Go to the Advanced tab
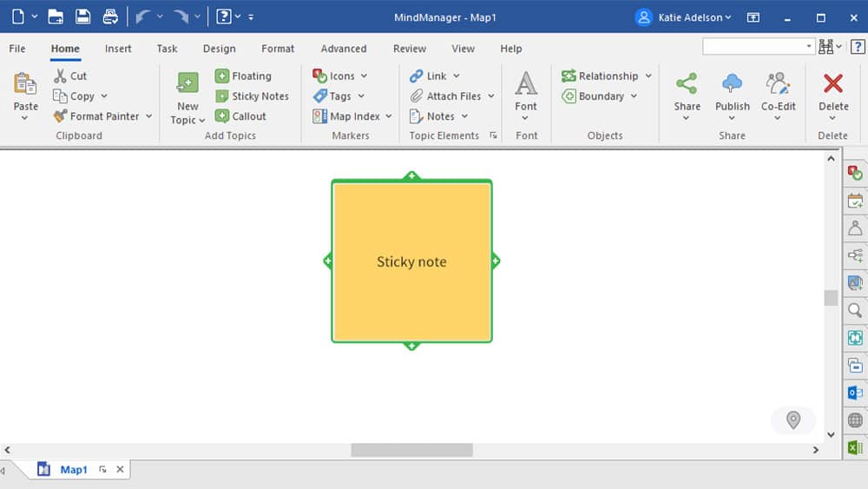The width and height of the screenshot is (868, 489). pos(344,49)
